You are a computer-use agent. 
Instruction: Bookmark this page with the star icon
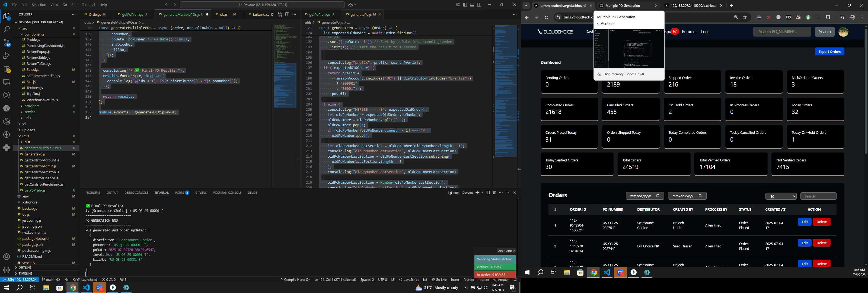tap(745, 17)
